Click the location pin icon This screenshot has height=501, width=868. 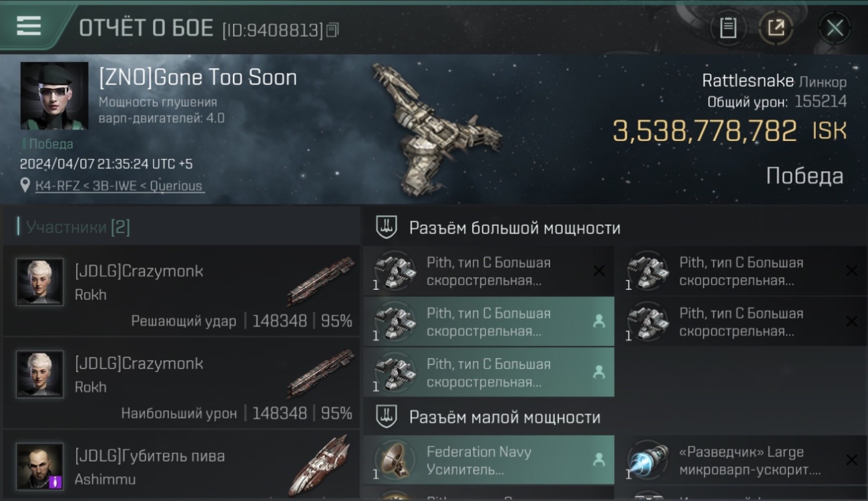pyautogui.click(x=25, y=185)
